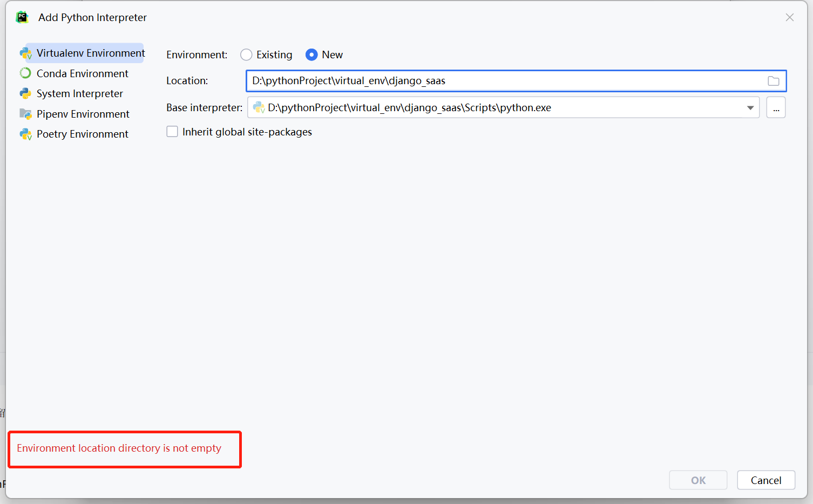Click the System Interpreter python icon

[x=25, y=94]
